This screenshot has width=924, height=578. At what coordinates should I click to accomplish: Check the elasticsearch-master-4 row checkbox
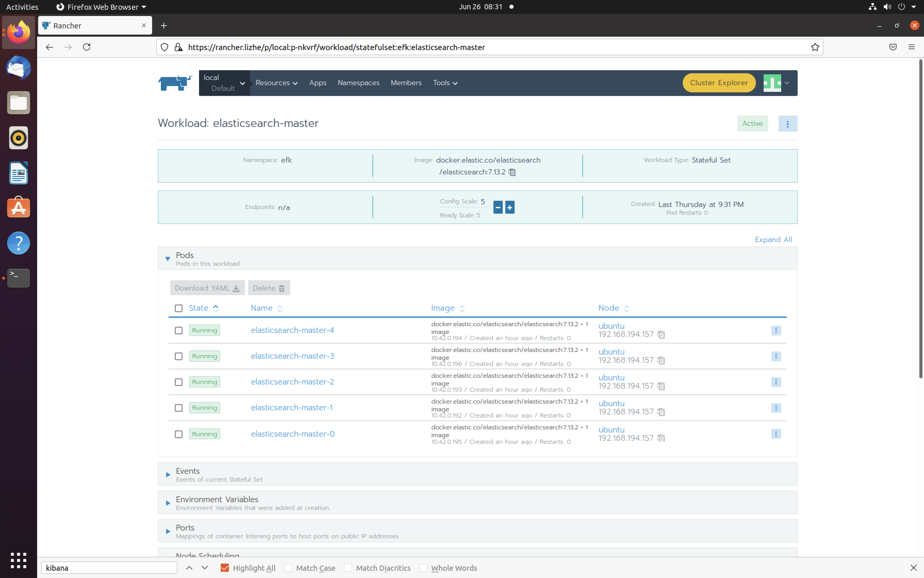click(x=178, y=331)
